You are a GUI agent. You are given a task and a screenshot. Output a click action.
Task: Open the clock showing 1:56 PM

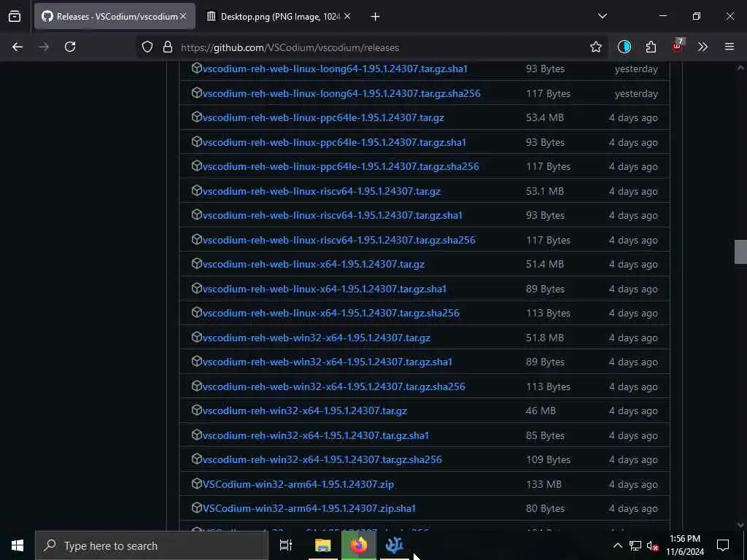click(x=684, y=545)
